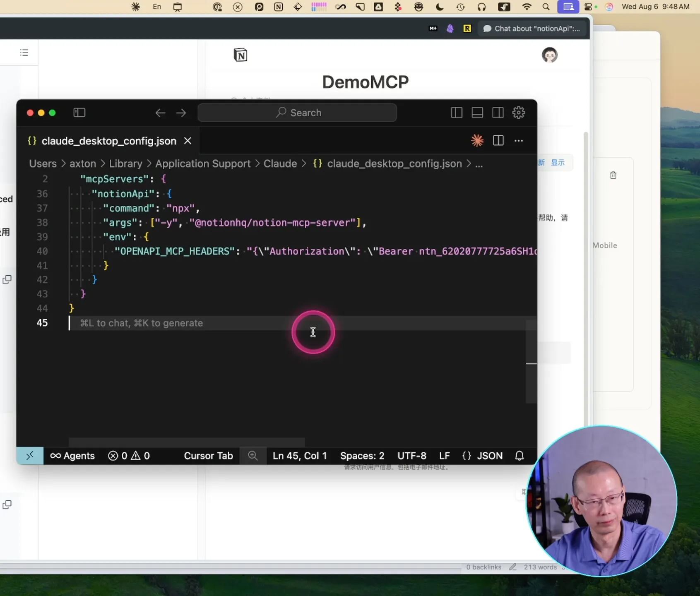This screenshot has width=700, height=596.
Task: Split the editor to the right
Action: [498, 141]
